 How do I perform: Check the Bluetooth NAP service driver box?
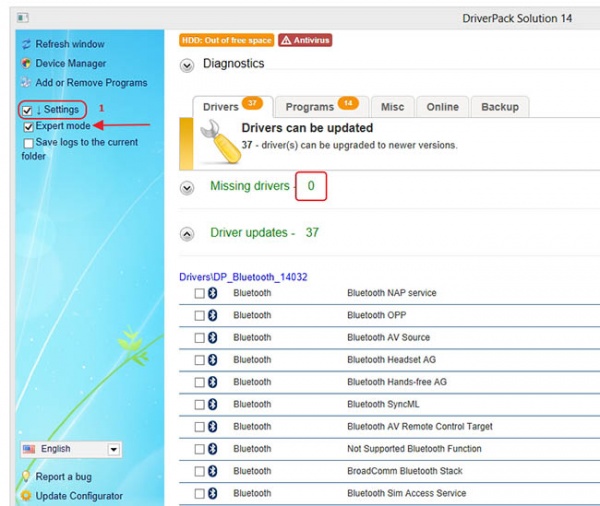[199, 294]
